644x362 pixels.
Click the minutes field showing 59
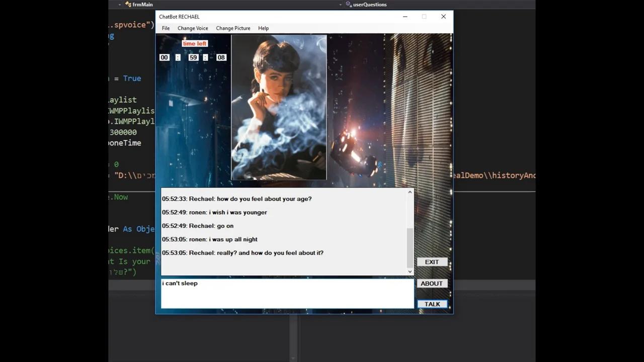(x=193, y=57)
